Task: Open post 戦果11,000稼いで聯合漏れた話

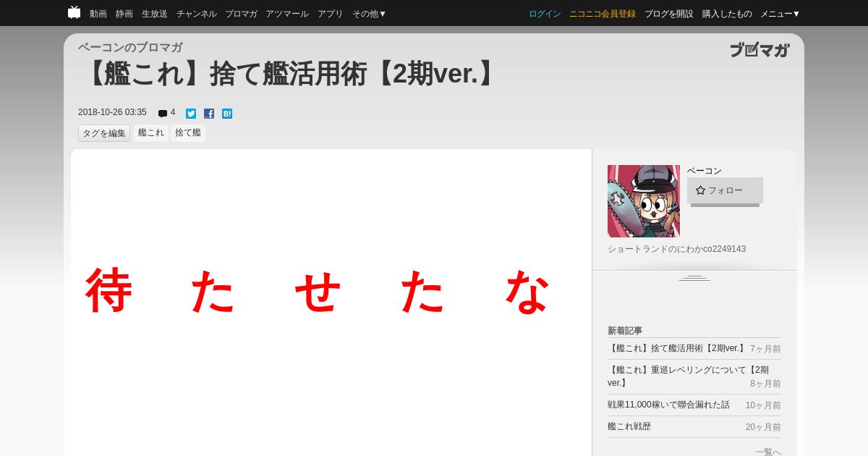Action: tap(668, 405)
